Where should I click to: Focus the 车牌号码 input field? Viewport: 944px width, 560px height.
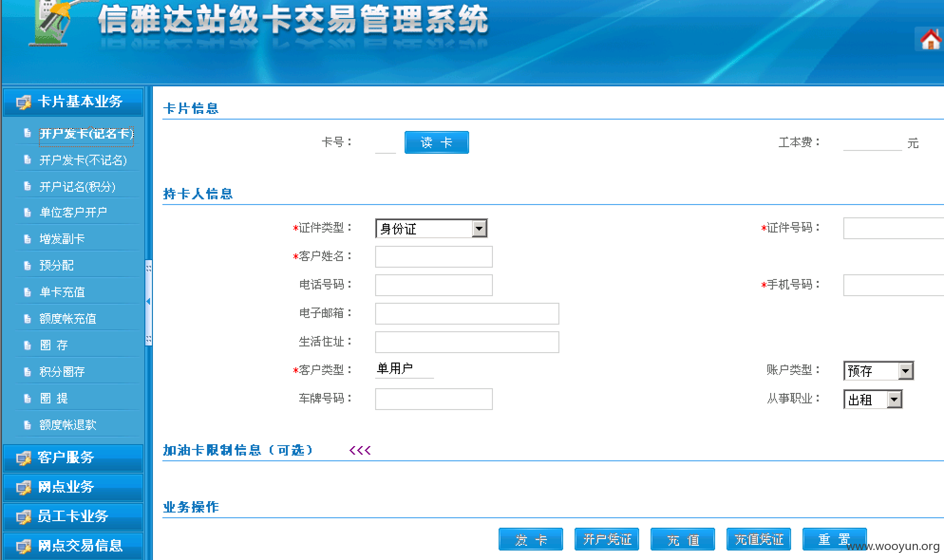click(x=434, y=399)
